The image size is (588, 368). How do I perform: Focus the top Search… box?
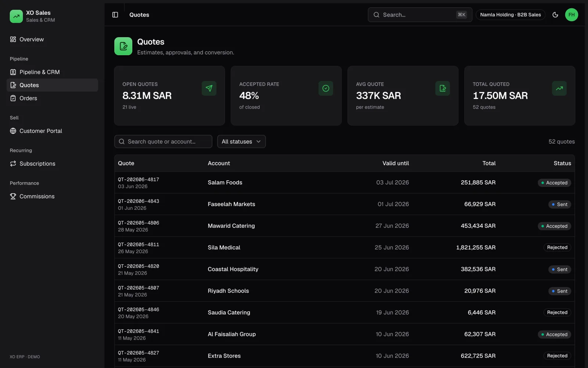click(420, 15)
